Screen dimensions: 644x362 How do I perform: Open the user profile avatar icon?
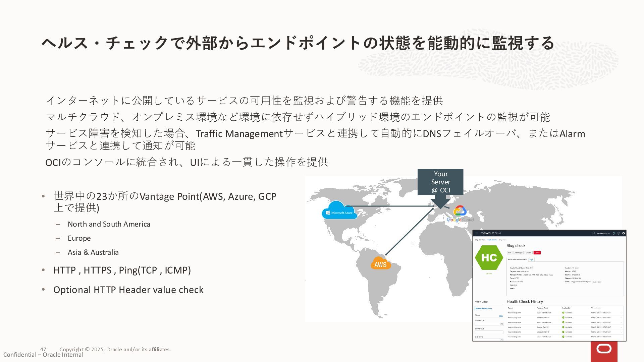coord(624,233)
